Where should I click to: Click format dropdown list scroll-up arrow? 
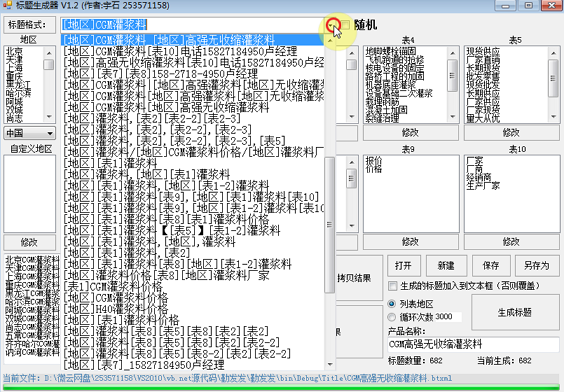click(330, 40)
